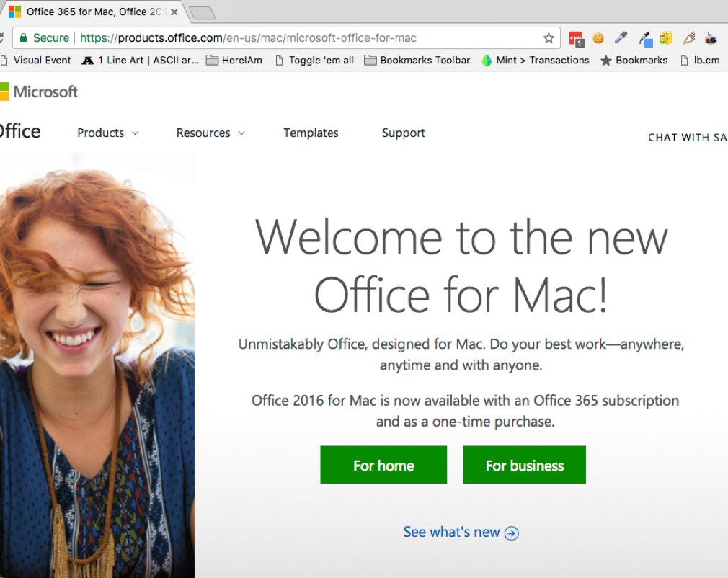Choose the For business button

coord(525,465)
